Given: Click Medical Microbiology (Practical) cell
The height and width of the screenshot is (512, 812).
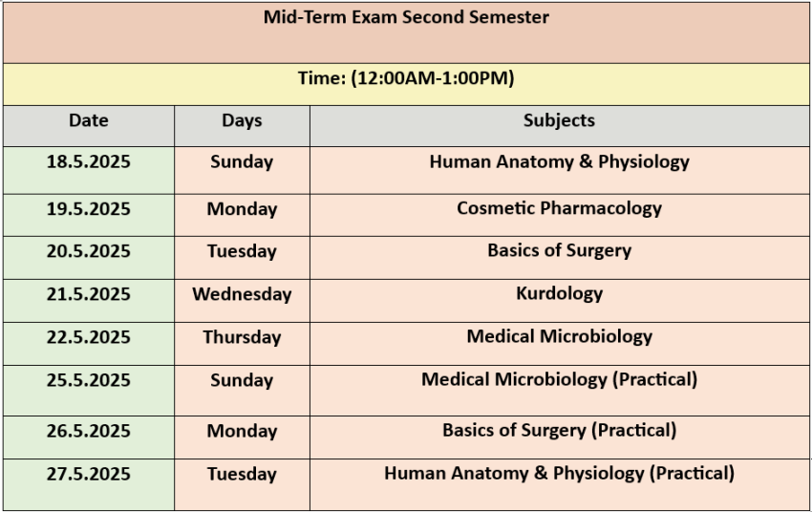Looking at the screenshot, I should pos(559,391).
